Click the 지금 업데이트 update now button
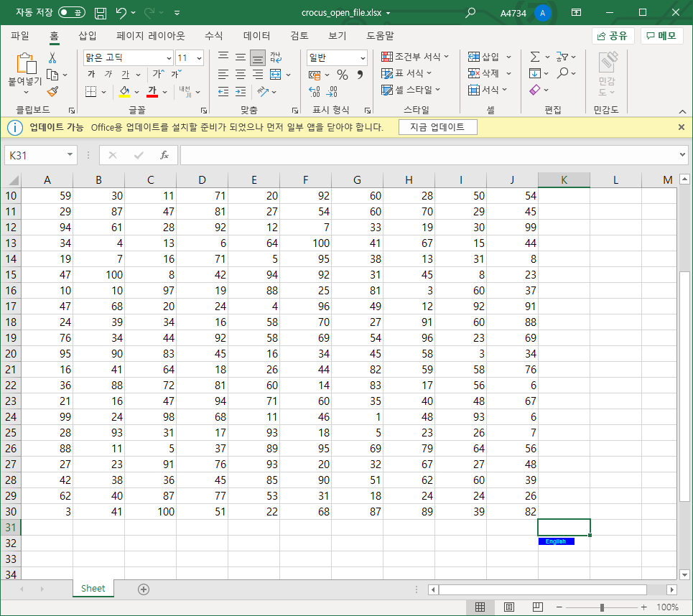Screen dimensions: 693x616 437,127
